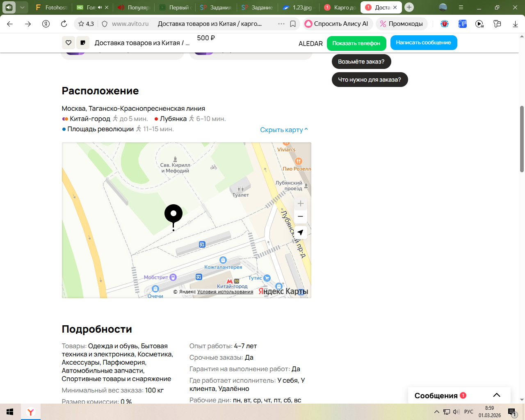Close the Гол tab

tap(107, 7)
